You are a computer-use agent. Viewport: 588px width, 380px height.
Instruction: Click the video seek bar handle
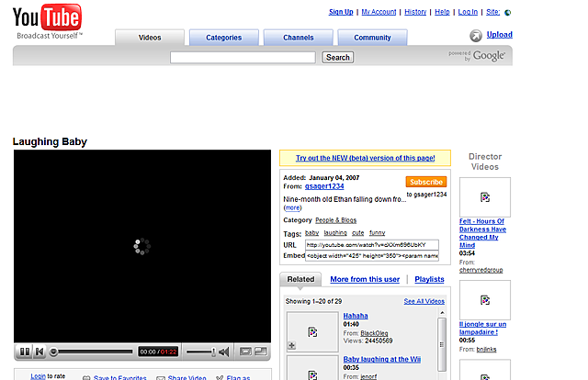click(53, 352)
